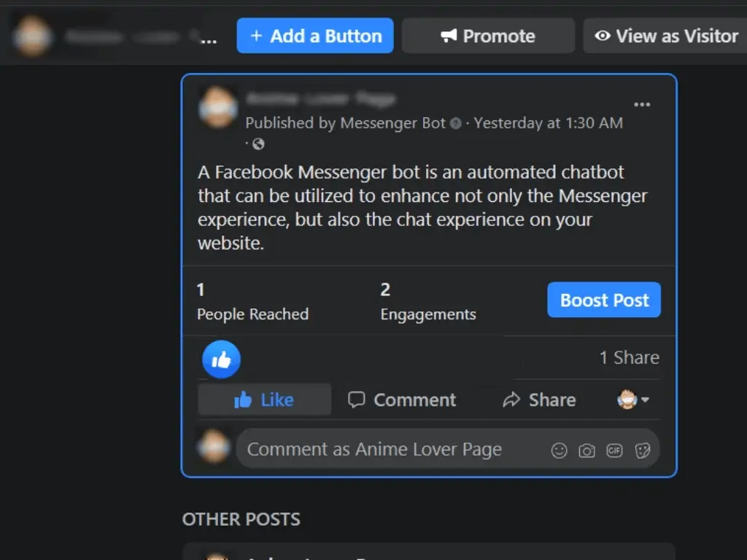
Task: Like the Messenger bot post
Action: 264,400
